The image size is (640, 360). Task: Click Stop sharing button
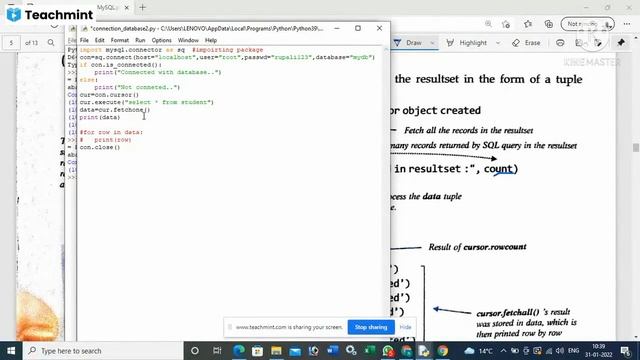pyautogui.click(x=371, y=327)
